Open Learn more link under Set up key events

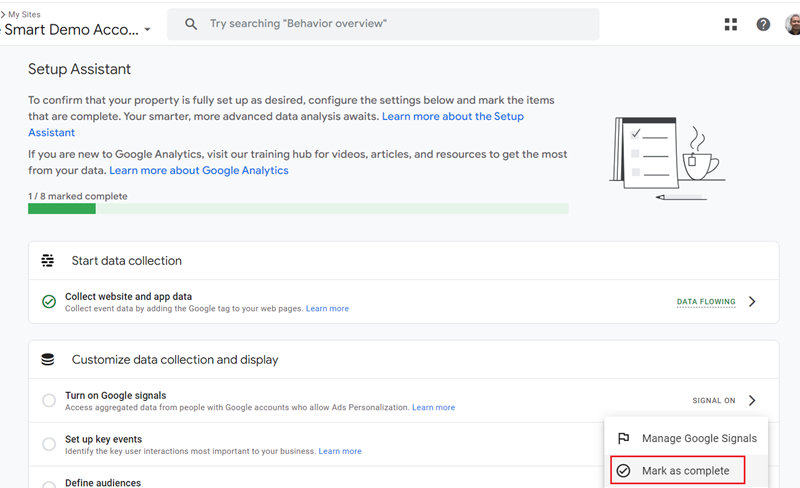pos(340,451)
